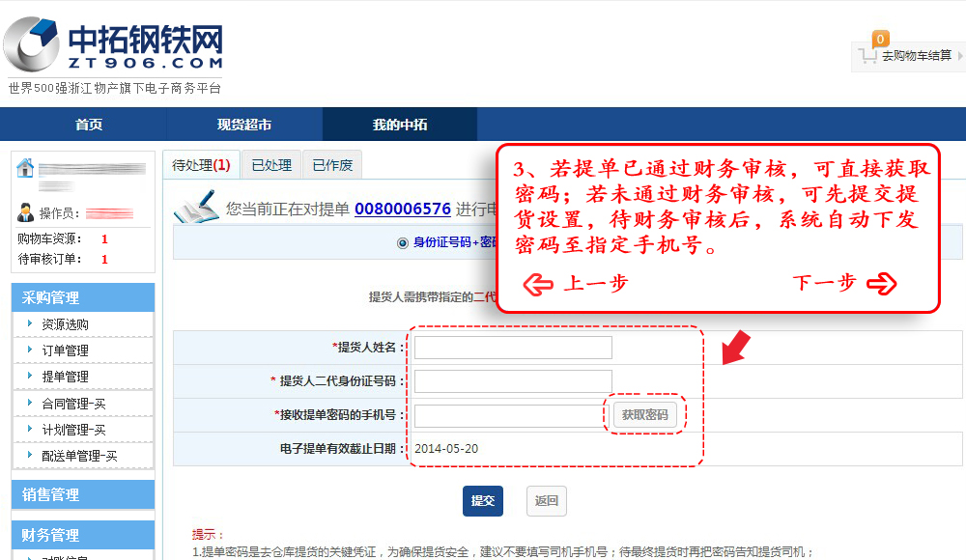
Task: Submit the form with 提交 button
Action: click(483, 501)
